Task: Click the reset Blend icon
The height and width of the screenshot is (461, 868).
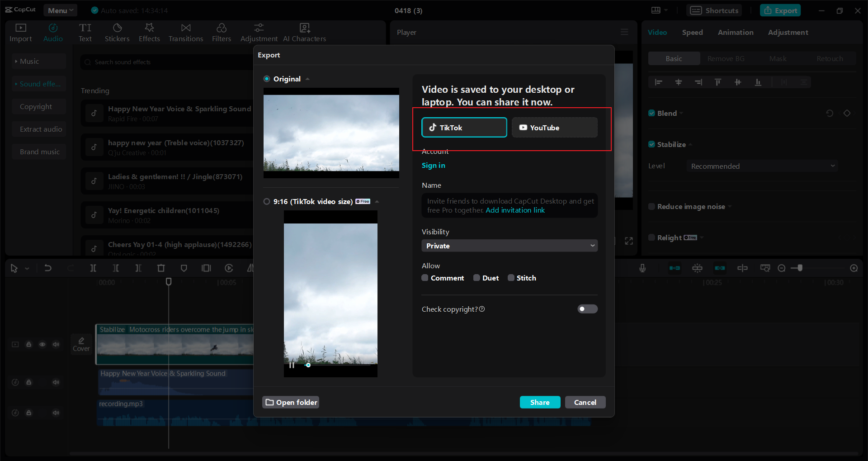Action: pyautogui.click(x=830, y=113)
